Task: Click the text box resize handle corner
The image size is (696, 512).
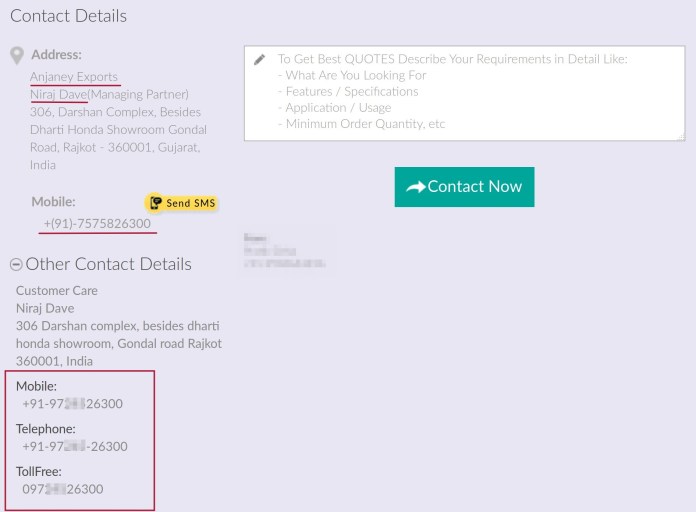Action: [x=680, y=136]
